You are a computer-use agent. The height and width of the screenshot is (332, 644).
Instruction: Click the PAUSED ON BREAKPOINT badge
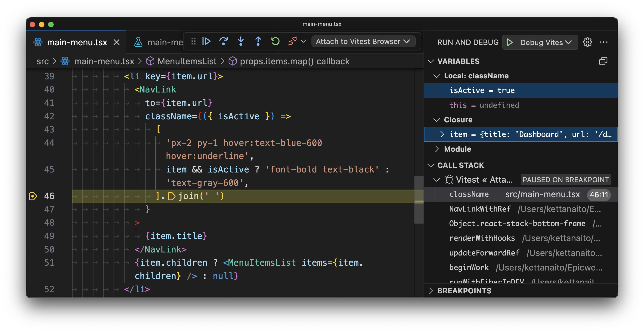point(566,180)
